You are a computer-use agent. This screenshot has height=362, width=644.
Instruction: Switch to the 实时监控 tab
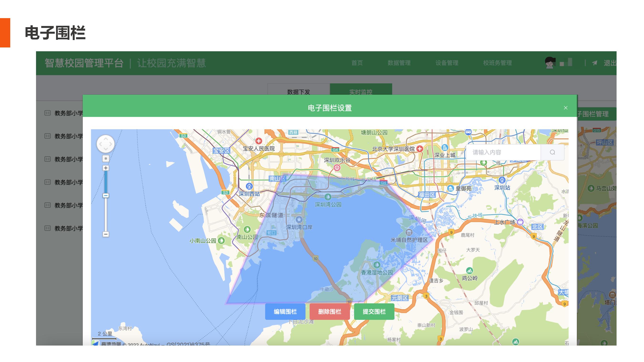pos(361,89)
